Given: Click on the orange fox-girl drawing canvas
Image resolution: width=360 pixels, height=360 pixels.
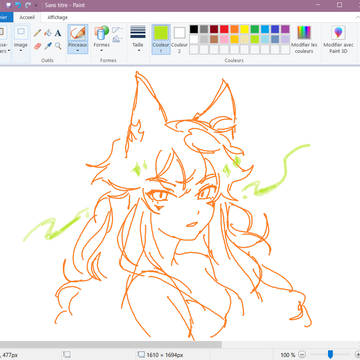Looking at the screenshot, I should coord(180,203).
